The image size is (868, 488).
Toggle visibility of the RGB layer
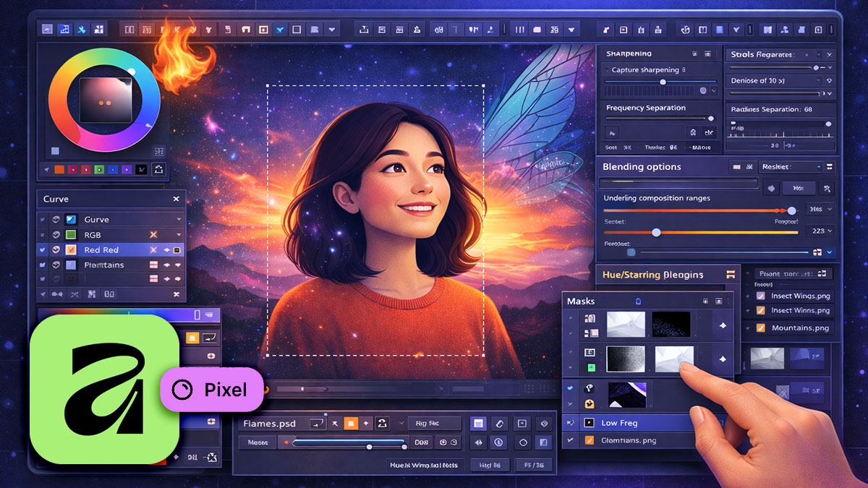point(56,235)
